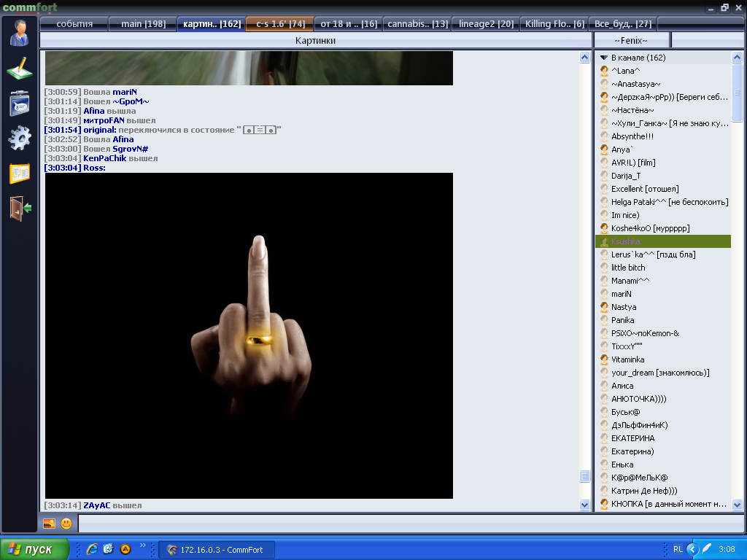Click the blurred picture at chat top
Image resolution: width=747 pixels, height=560 pixels.
[249, 68]
